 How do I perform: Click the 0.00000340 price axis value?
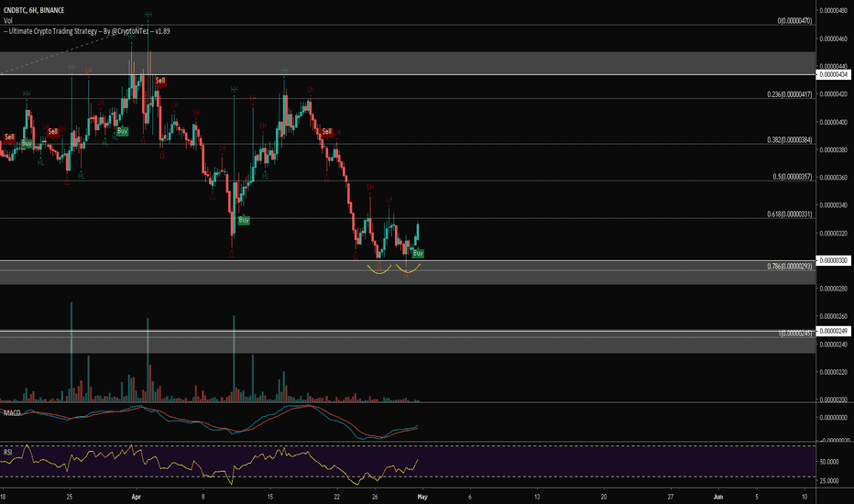pyautogui.click(x=833, y=205)
